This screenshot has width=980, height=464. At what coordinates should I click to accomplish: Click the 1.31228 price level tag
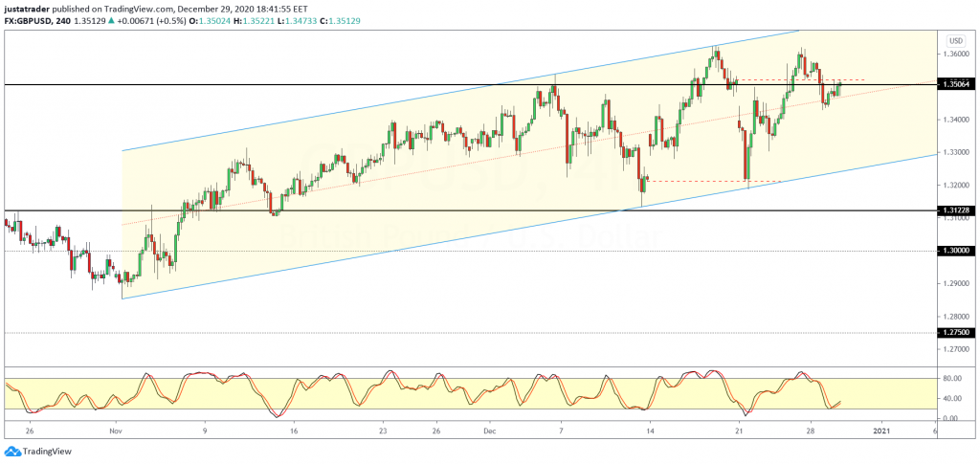[x=957, y=210]
